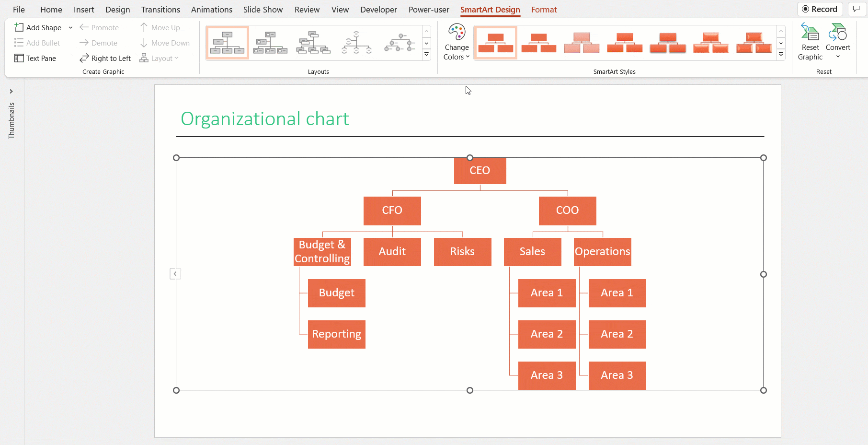The height and width of the screenshot is (445, 868).
Task: Open the Text Pane
Action: [x=35, y=58]
